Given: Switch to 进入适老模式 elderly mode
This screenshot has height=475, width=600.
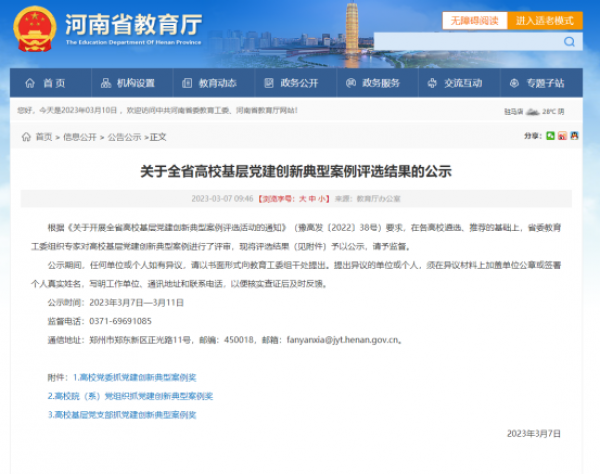Looking at the screenshot, I should 545,20.
